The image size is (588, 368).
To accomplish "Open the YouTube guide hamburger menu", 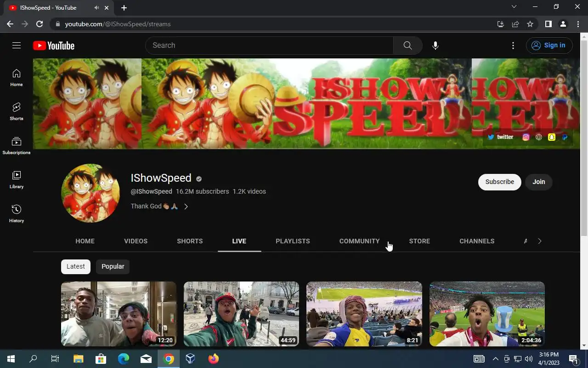I will (17, 45).
